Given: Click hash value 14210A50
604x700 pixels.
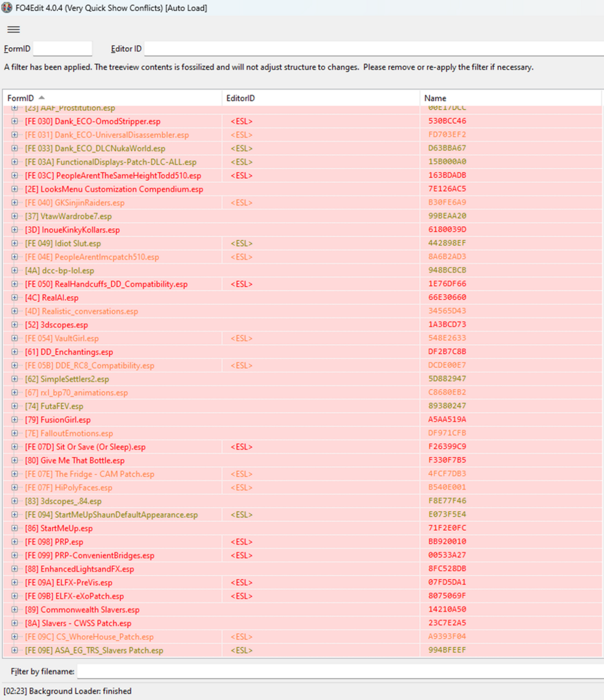Looking at the screenshot, I should tap(447, 609).
